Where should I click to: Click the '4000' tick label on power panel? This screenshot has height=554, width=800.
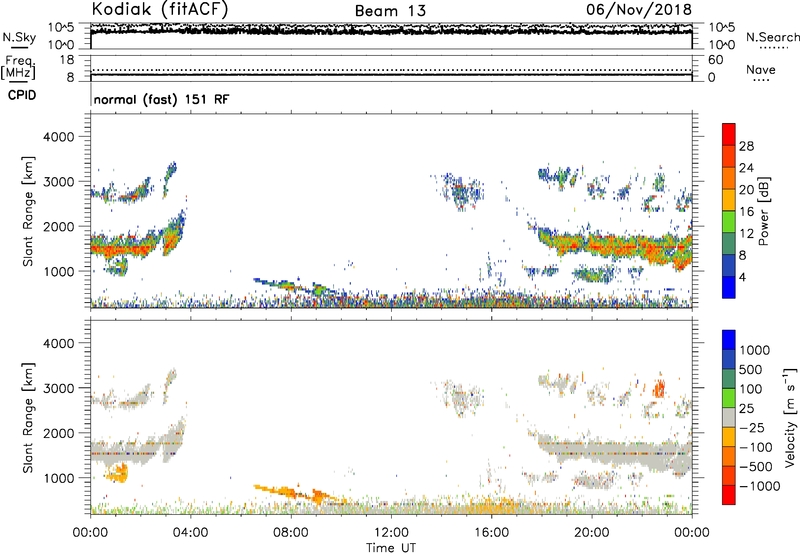point(59,137)
